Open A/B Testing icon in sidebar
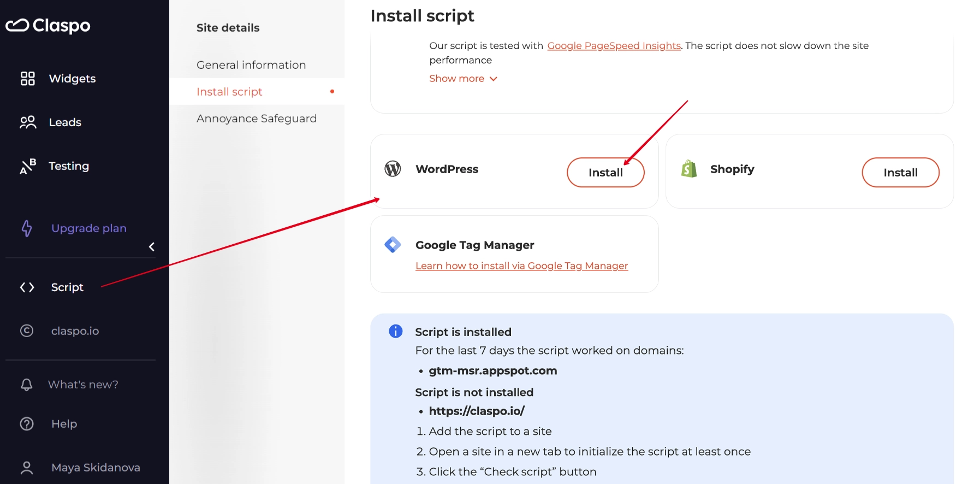The width and height of the screenshot is (980, 484). tap(28, 166)
